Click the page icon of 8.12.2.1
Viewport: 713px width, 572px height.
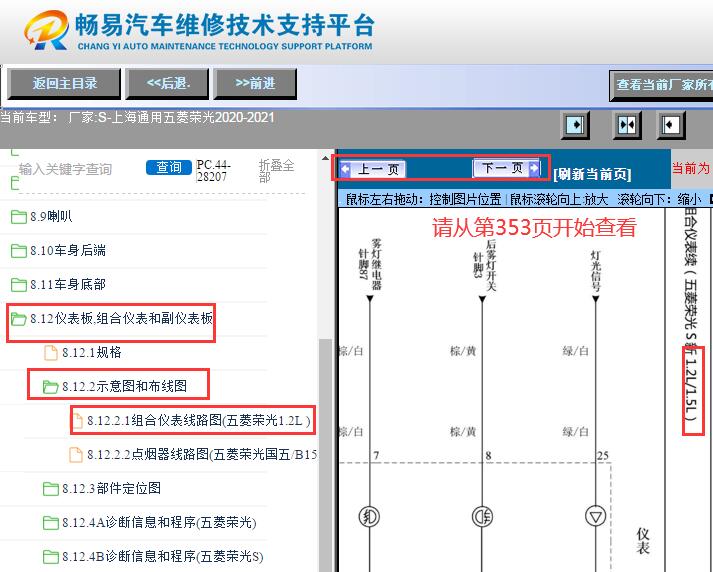[78, 421]
